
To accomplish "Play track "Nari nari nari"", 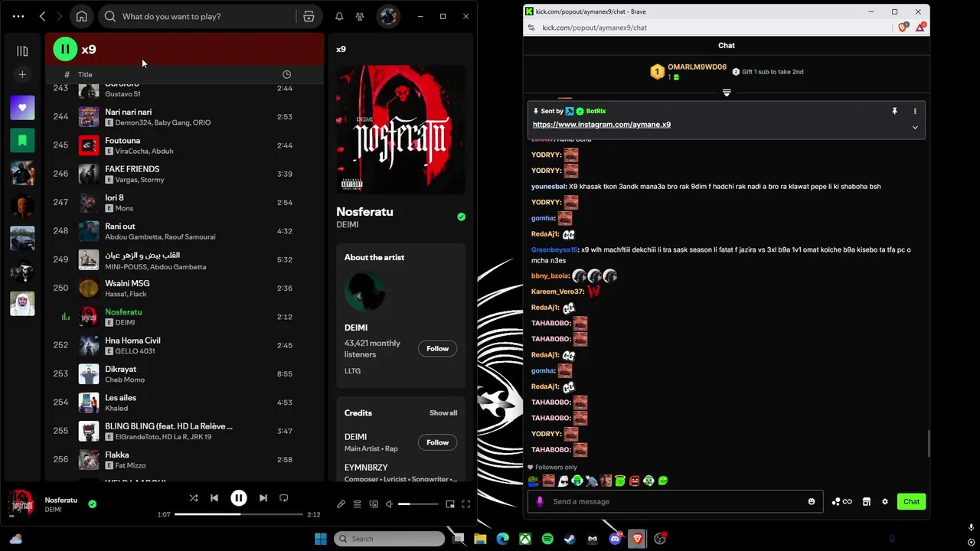I will pos(184,116).
